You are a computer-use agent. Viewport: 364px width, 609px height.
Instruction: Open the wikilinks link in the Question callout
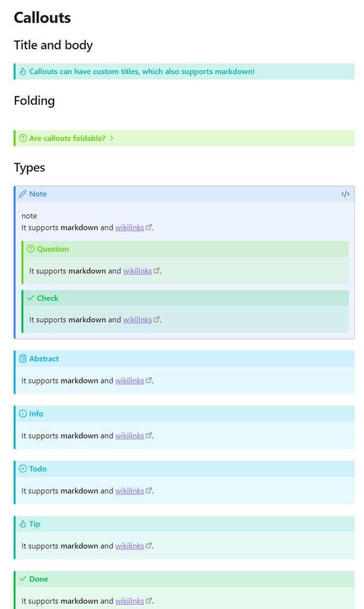[x=137, y=271]
